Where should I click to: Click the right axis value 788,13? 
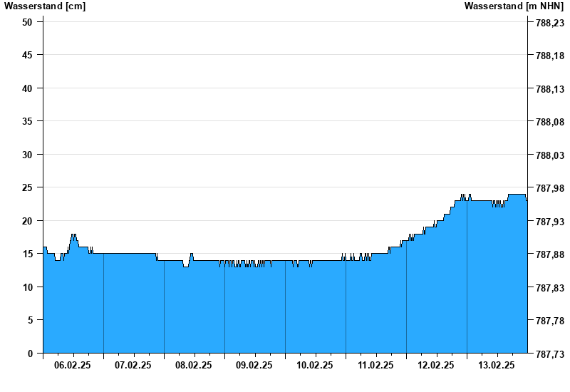coord(550,90)
